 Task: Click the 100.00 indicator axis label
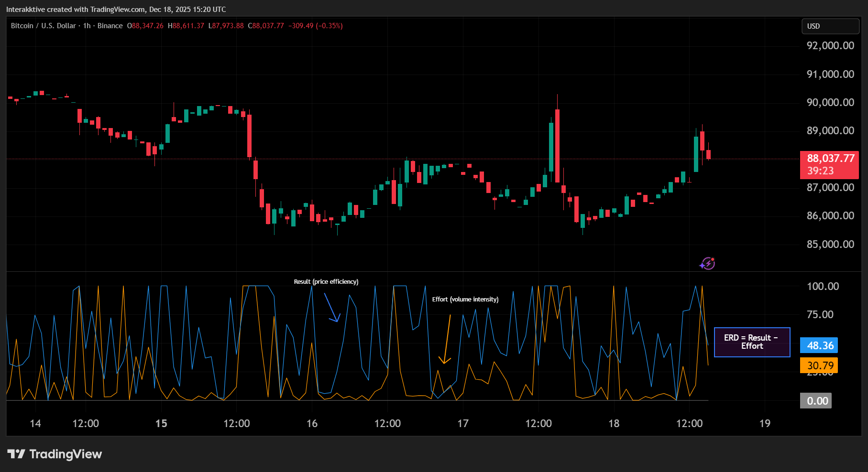pyautogui.click(x=823, y=286)
